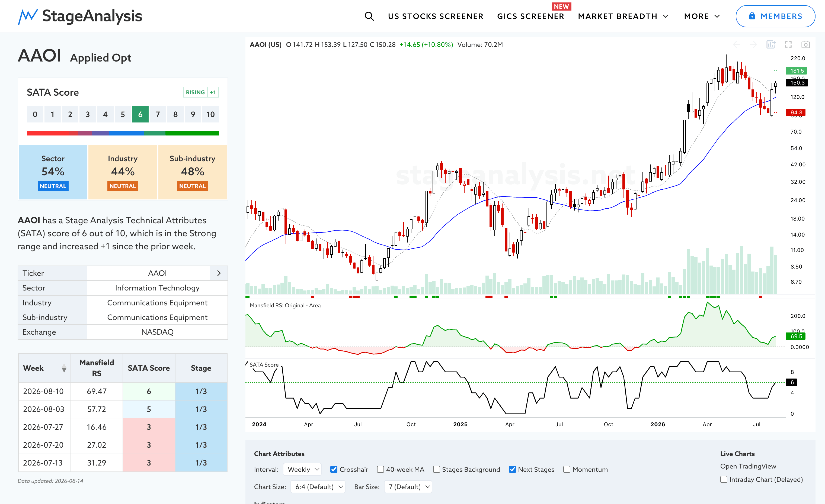
Task: Click Information Technology sector value
Action: pos(157,288)
